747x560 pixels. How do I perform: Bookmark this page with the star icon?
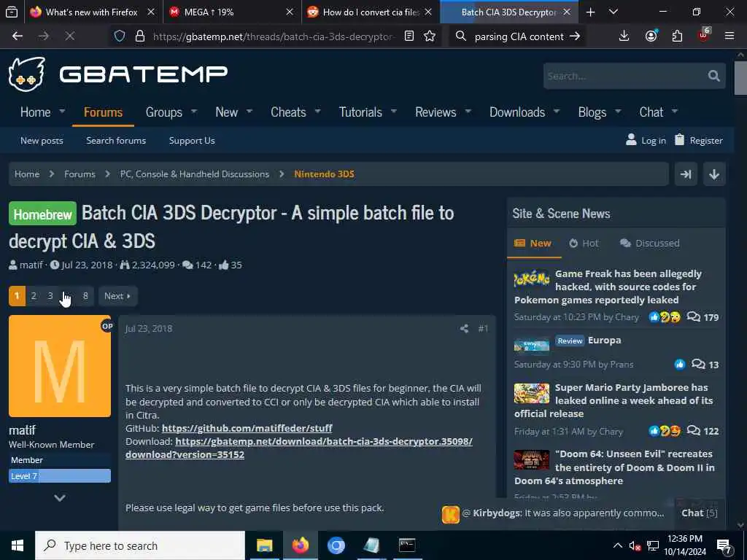(x=430, y=36)
